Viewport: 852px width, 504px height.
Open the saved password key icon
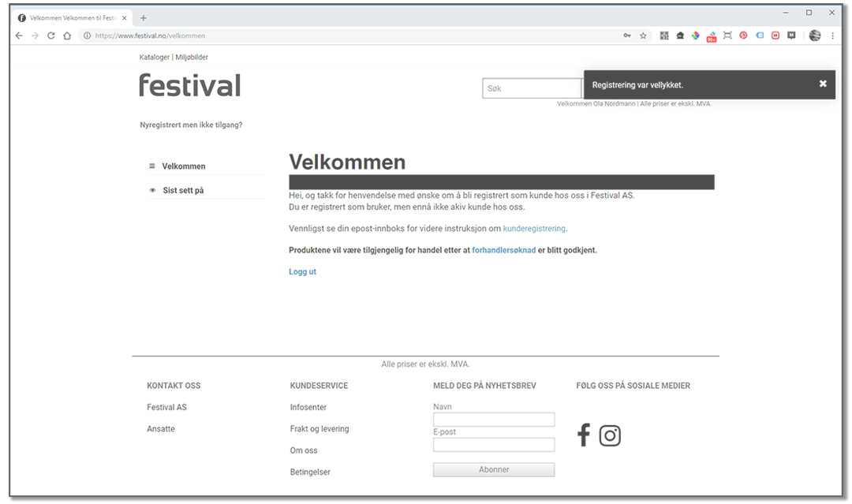click(627, 35)
